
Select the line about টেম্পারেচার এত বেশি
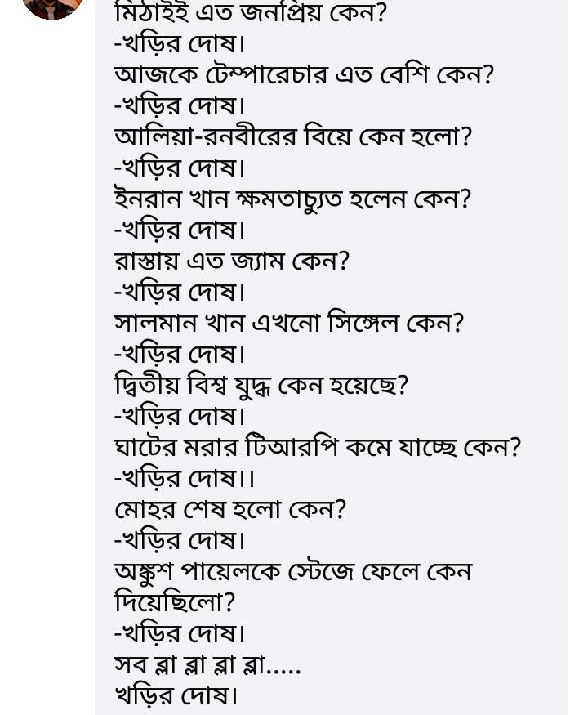[x=304, y=74]
